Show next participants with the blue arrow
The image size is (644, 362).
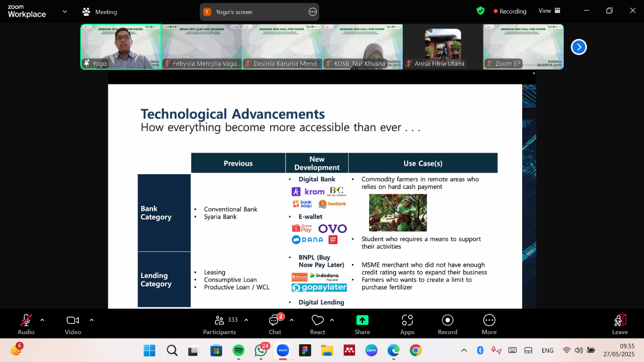point(579,47)
